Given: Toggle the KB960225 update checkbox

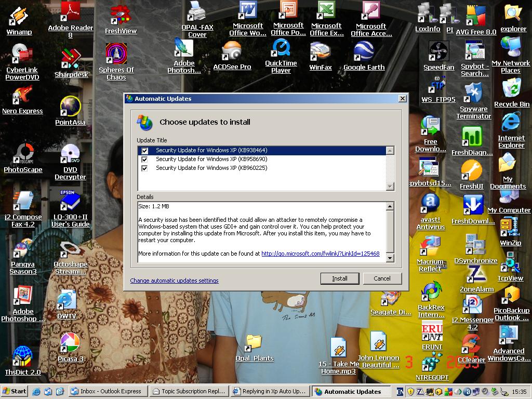Looking at the screenshot, I should tap(145, 168).
